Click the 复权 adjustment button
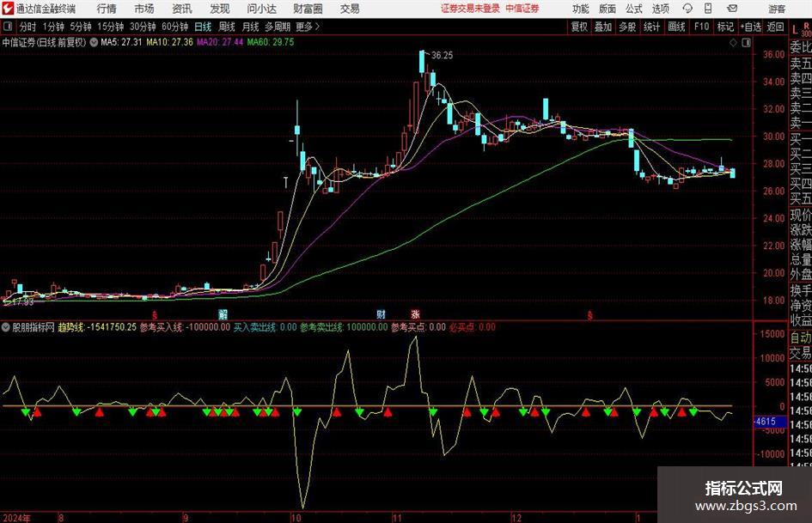This screenshot has height=523, width=812. pos(579,27)
